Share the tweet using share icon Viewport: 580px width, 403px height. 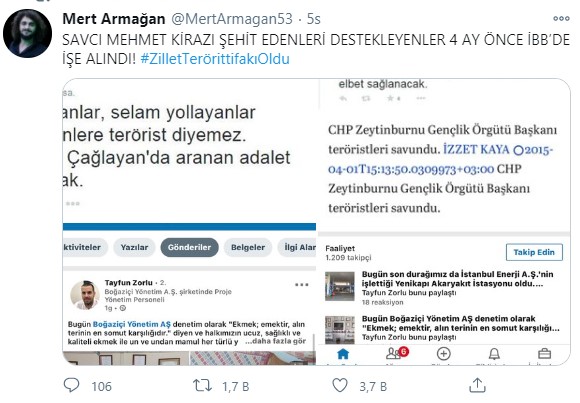click(x=477, y=385)
